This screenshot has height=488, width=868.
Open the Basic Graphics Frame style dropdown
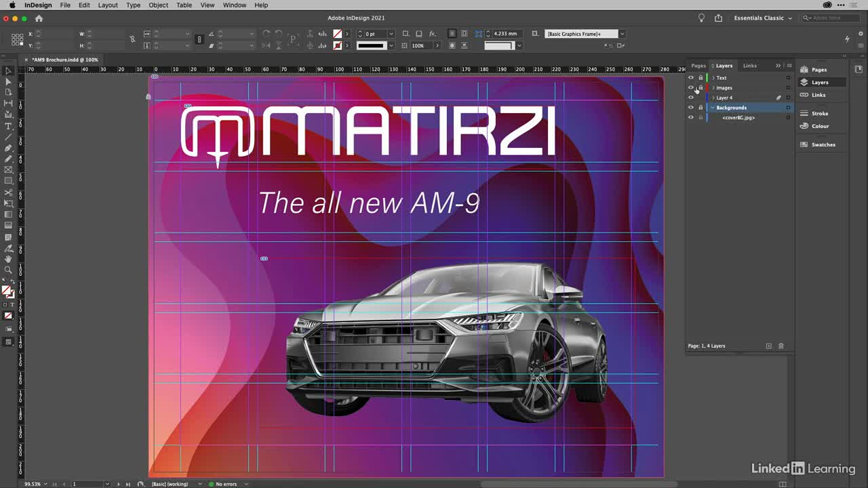[622, 34]
